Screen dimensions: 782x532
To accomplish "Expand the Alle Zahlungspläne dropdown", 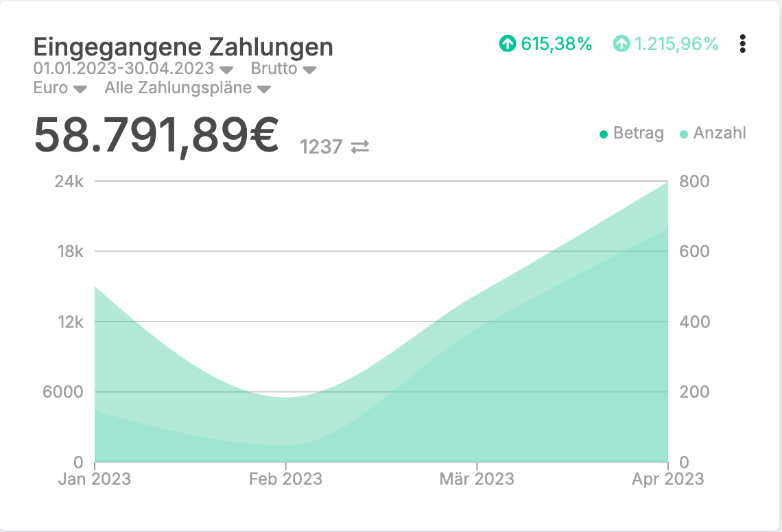I will 187,88.
